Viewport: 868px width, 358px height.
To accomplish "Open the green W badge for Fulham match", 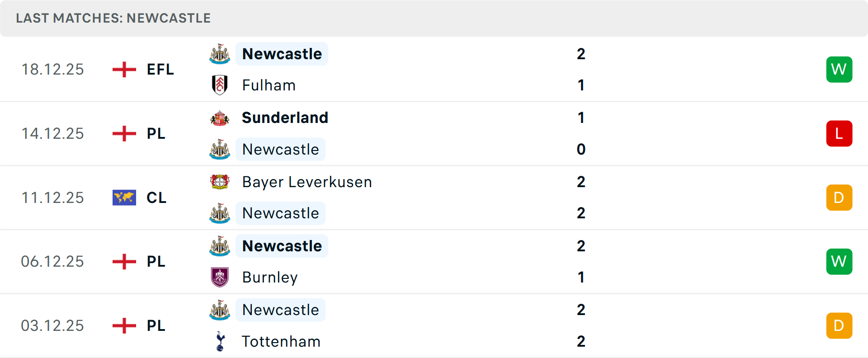I will tap(839, 70).
